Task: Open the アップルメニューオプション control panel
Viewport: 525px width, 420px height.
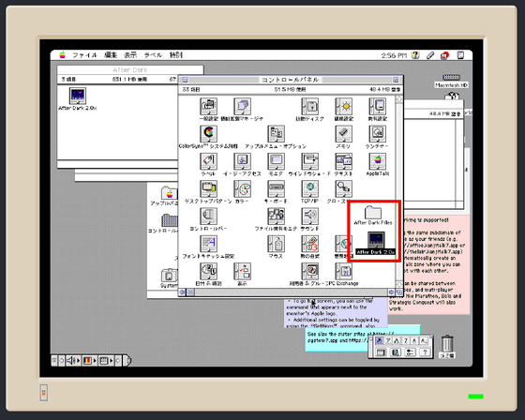Action: point(276,134)
